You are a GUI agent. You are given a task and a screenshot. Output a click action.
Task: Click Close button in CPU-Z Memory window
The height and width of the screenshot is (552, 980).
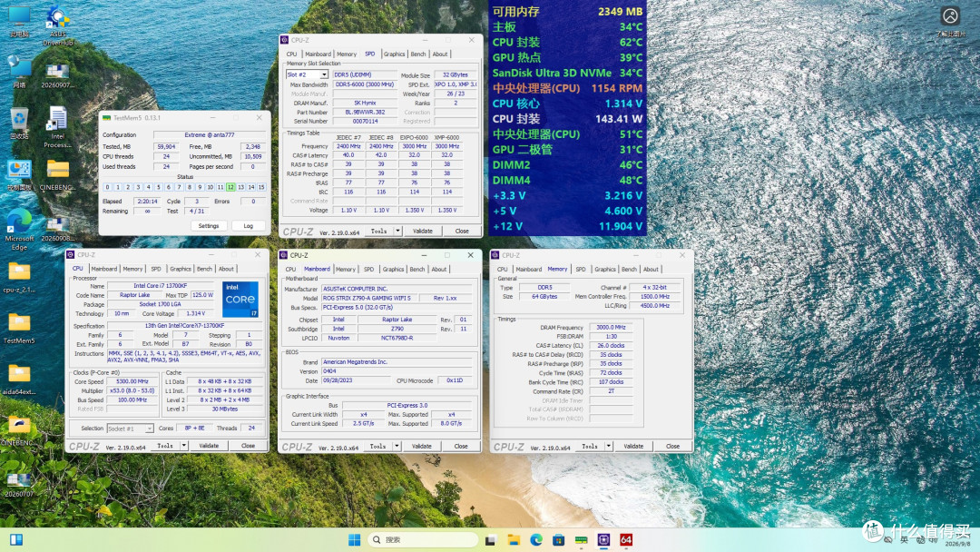coord(672,446)
